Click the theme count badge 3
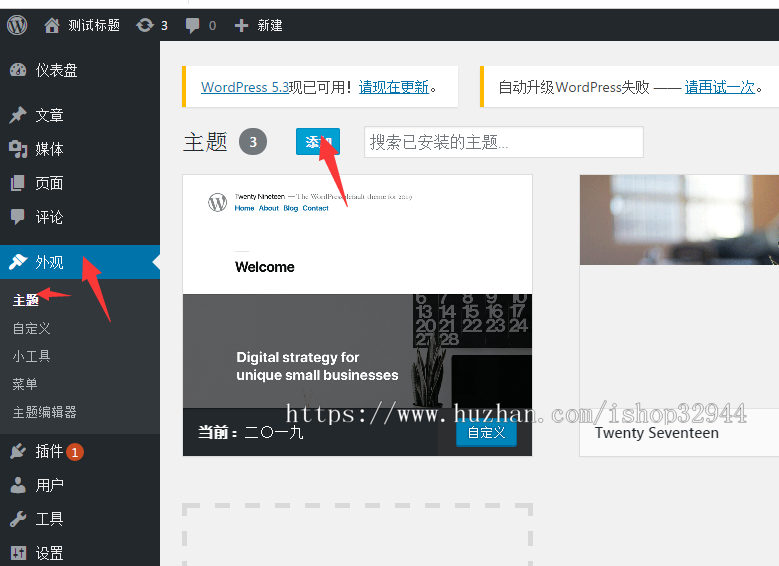This screenshot has width=779, height=566. pos(253,142)
